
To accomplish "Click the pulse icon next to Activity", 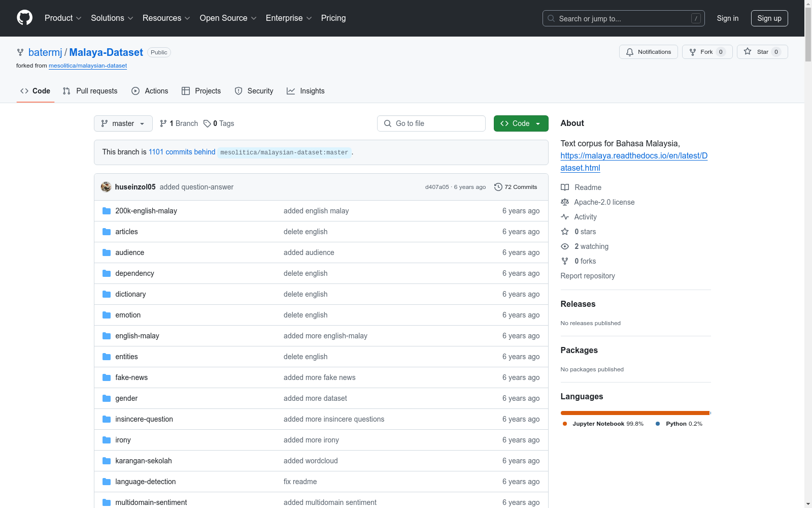I will pos(565,217).
